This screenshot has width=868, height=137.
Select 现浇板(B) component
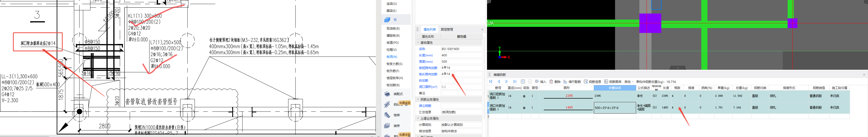click(x=393, y=29)
